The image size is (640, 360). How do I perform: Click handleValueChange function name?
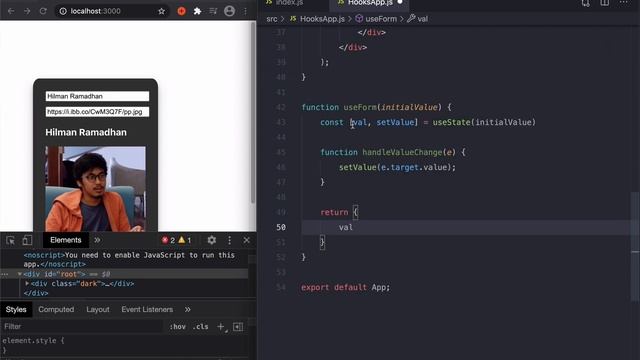[x=402, y=152]
